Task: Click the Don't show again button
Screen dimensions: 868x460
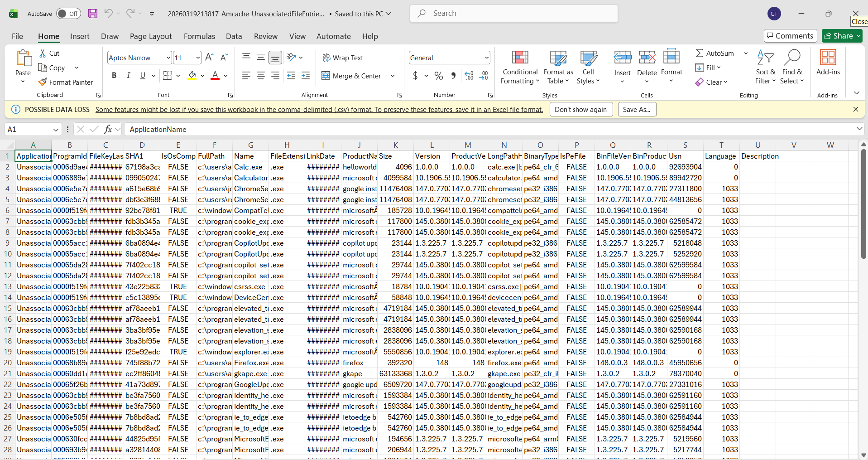Action: (x=581, y=109)
